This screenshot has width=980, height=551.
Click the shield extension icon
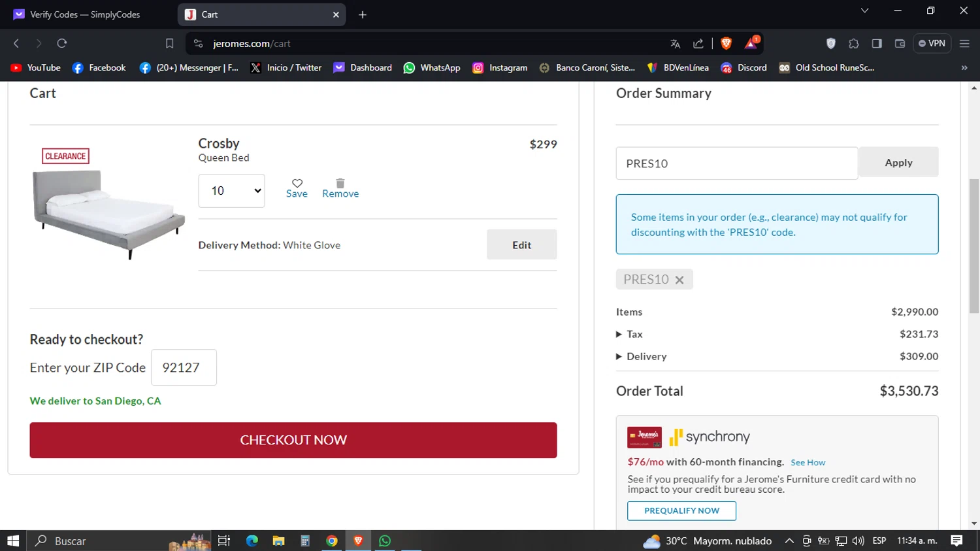(x=831, y=44)
